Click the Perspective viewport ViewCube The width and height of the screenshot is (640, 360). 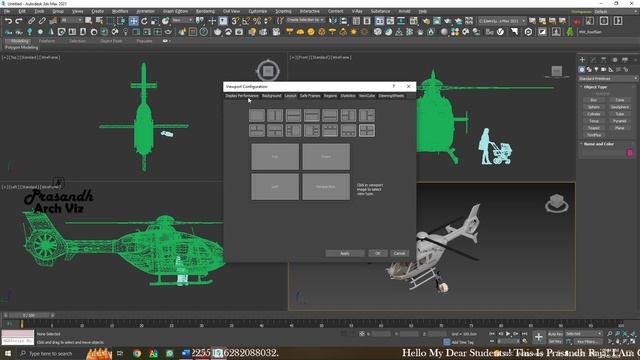(557, 203)
